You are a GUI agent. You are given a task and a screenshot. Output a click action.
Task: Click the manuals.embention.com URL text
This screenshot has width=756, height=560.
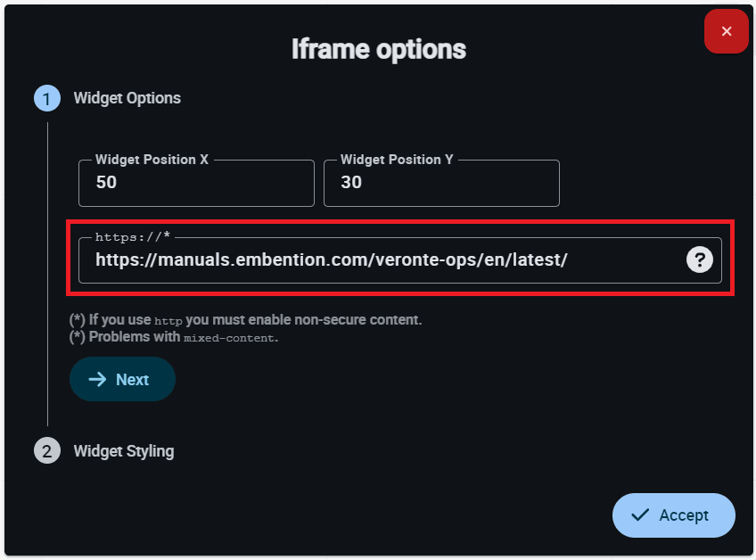tap(331, 259)
